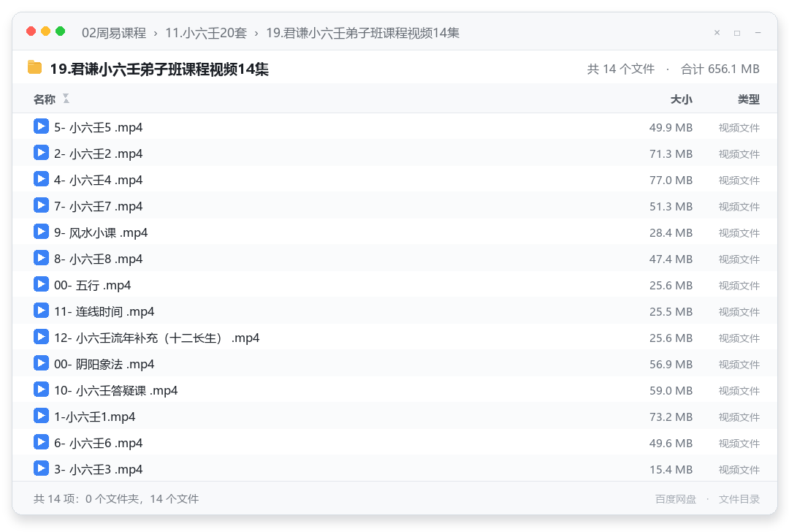Select file name 1-小六壬1.mp4

94,417
